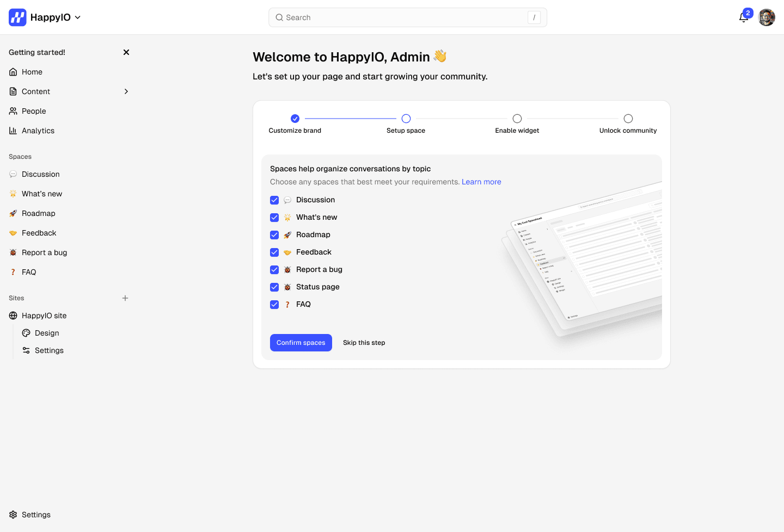Uncheck the Status page checkbox
Image resolution: width=784 pixels, height=532 pixels.
click(x=274, y=287)
